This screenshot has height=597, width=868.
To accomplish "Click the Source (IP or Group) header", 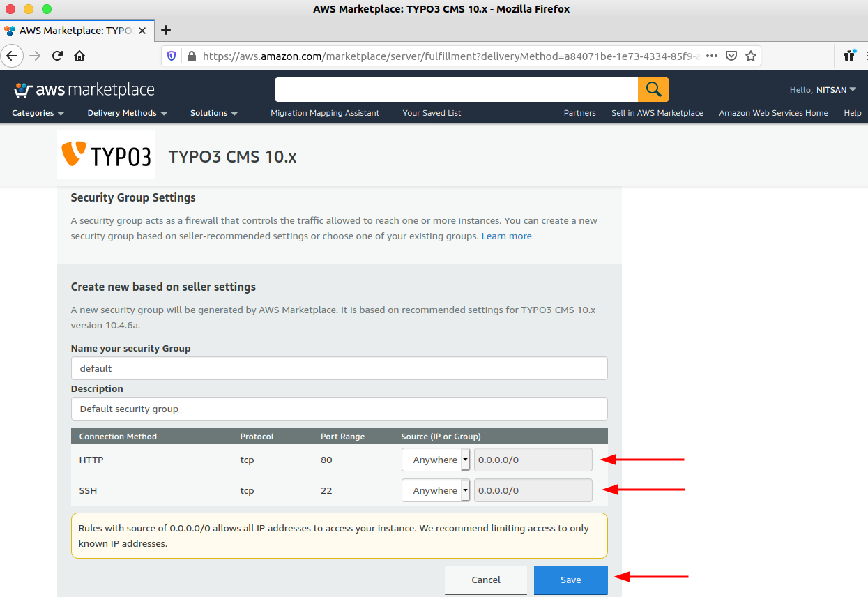I will [x=441, y=437].
